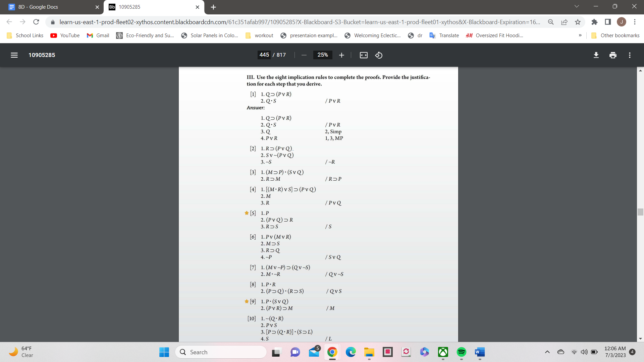Click the share icon in the address bar
This screenshot has height=362, width=644.
[564, 22]
